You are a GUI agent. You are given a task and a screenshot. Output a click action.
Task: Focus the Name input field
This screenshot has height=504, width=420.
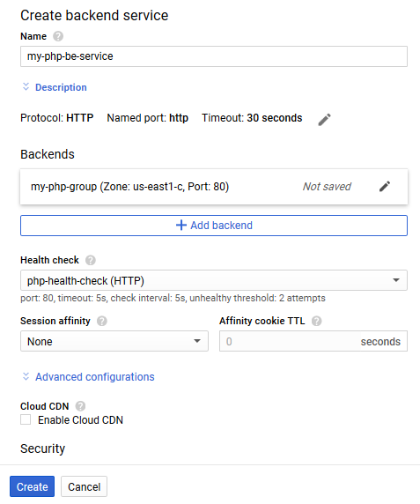point(214,56)
